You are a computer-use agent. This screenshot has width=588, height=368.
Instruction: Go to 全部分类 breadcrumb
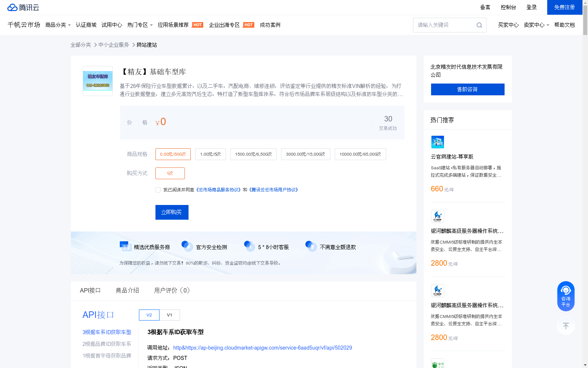pyautogui.click(x=81, y=45)
